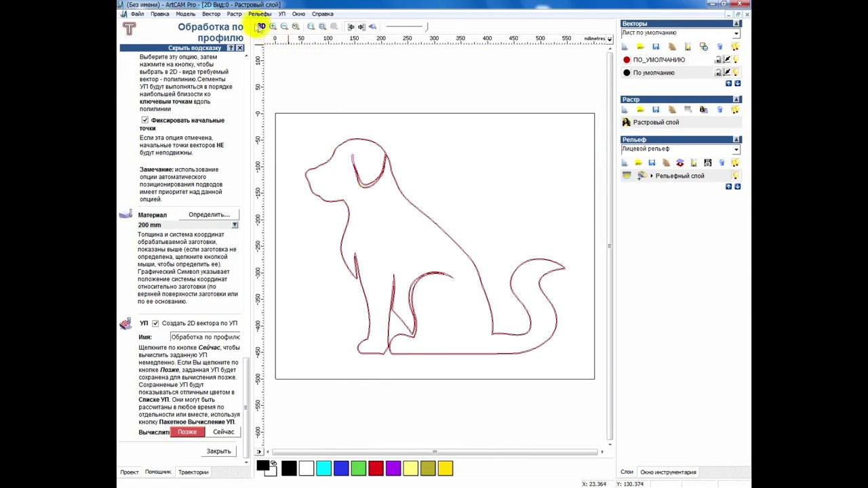Expand Рельефный слой triangle
Screen dimensions: 868x488
(x=652, y=176)
